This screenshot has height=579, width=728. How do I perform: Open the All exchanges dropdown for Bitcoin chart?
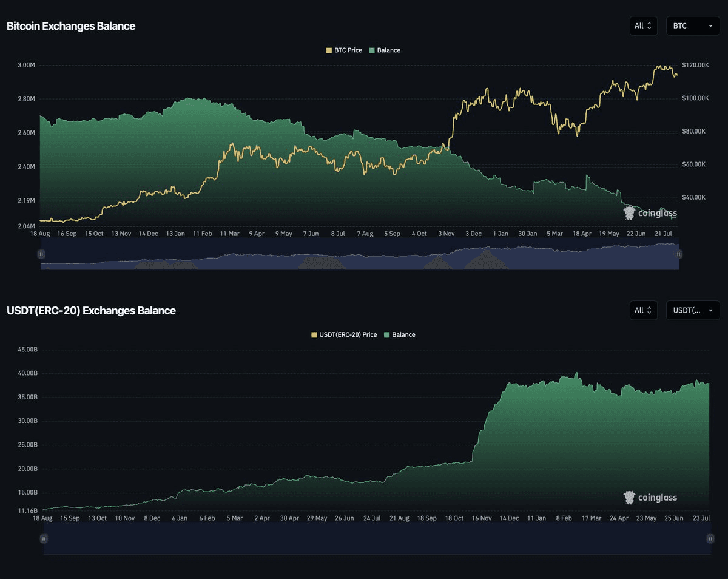(x=643, y=26)
